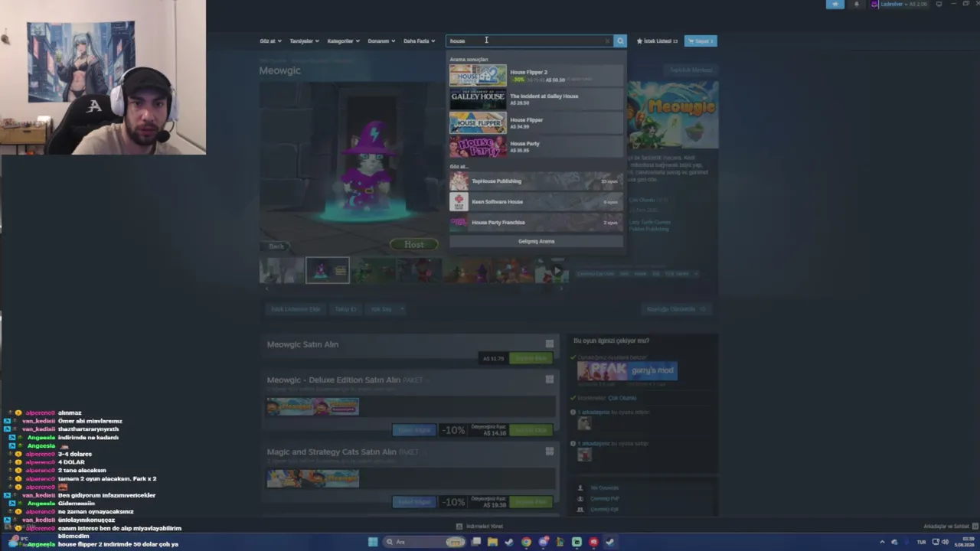Image resolution: width=980 pixels, height=551 pixels.
Task: Click the Meowgic capsule image on the right
Action: 673,115
